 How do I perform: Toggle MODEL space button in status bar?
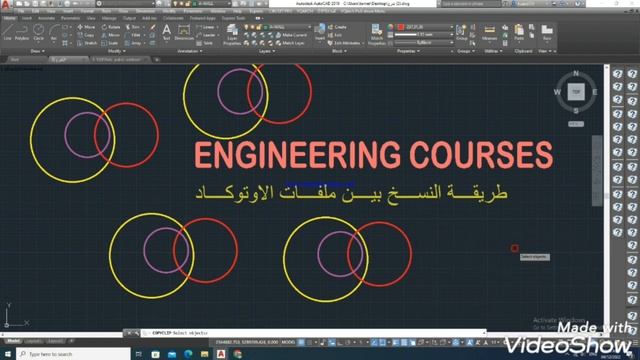coord(288,342)
